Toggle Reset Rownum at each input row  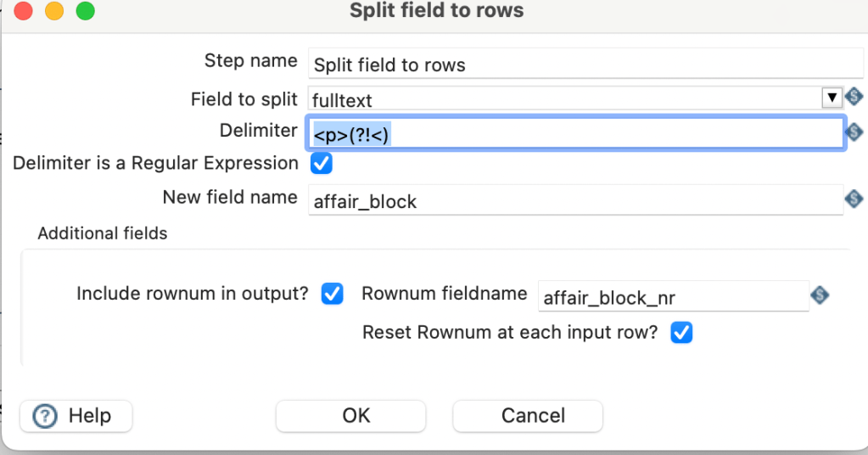[x=681, y=333]
